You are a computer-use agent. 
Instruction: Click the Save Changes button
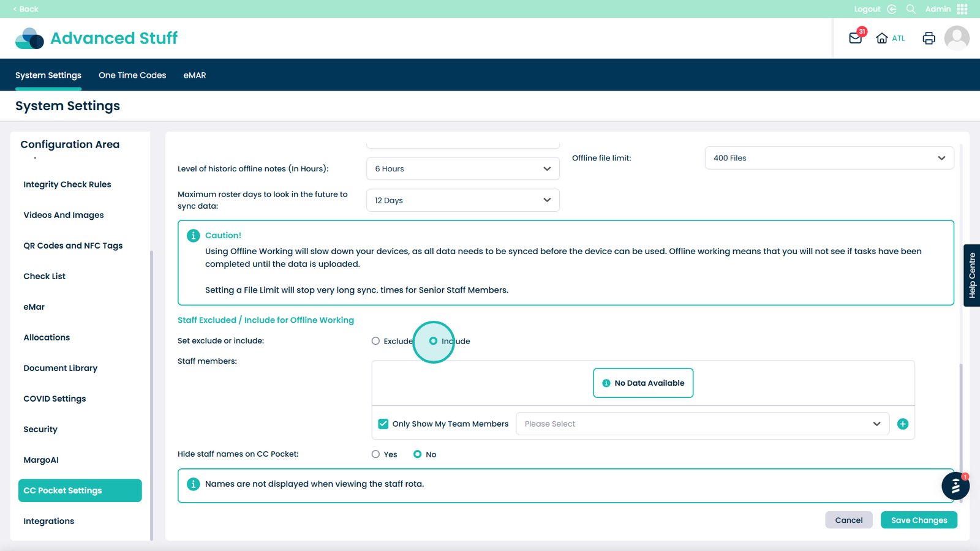[x=919, y=520]
